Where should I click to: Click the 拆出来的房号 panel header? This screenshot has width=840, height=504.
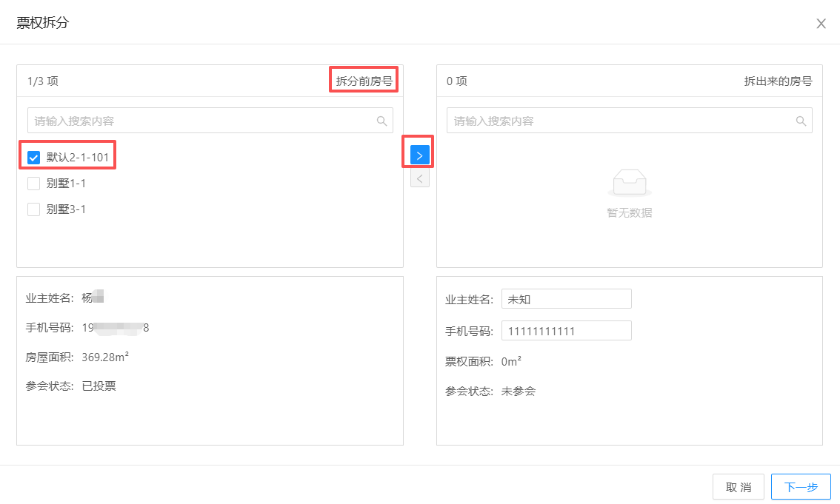pyautogui.click(x=778, y=81)
